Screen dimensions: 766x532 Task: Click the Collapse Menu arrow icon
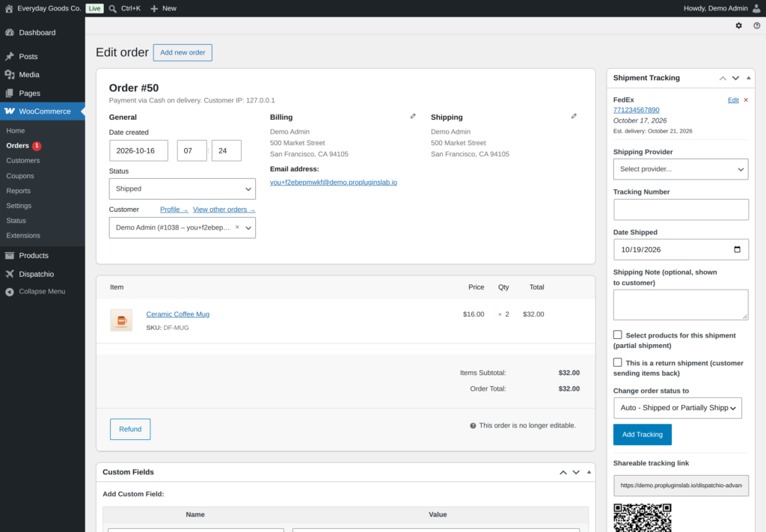click(x=9, y=292)
